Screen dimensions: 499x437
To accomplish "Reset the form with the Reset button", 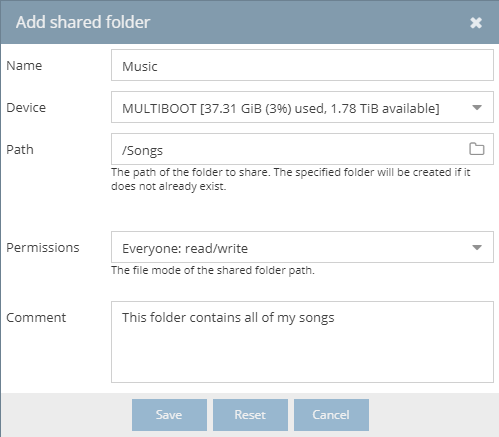I will pyautogui.click(x=250, y=415).
